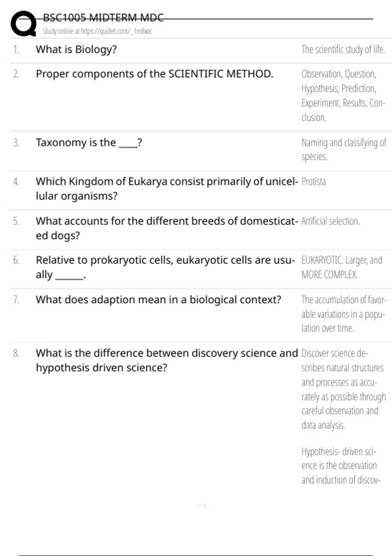Viewport: 392px width, 556px height.
Task: Select the adaption biological context question
Action: tap(158, 300)
